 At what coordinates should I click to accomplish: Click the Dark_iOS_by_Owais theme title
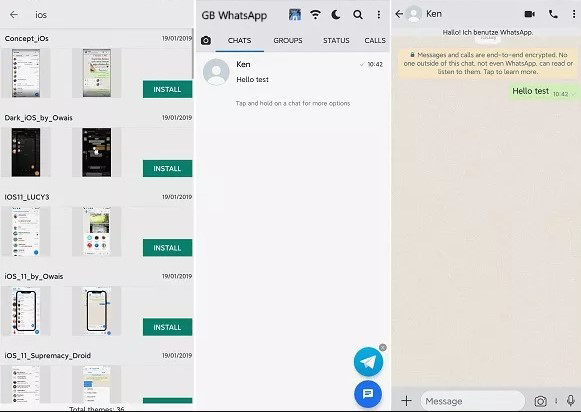pyautogui.click(x=39, y=118)
